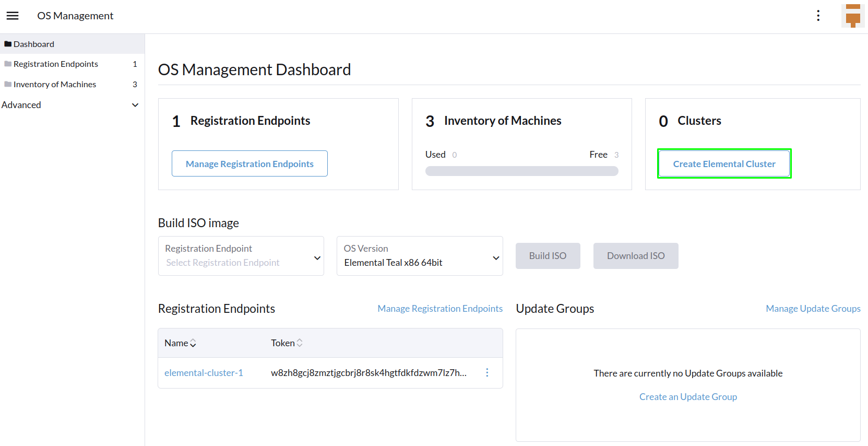
Task: Open Registration Endpoints in the sidebar
Action: point(72,64)
